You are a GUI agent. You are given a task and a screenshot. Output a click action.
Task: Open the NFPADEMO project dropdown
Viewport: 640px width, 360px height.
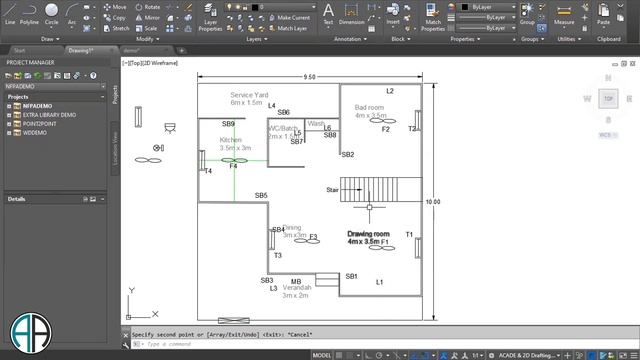[103, 87]
